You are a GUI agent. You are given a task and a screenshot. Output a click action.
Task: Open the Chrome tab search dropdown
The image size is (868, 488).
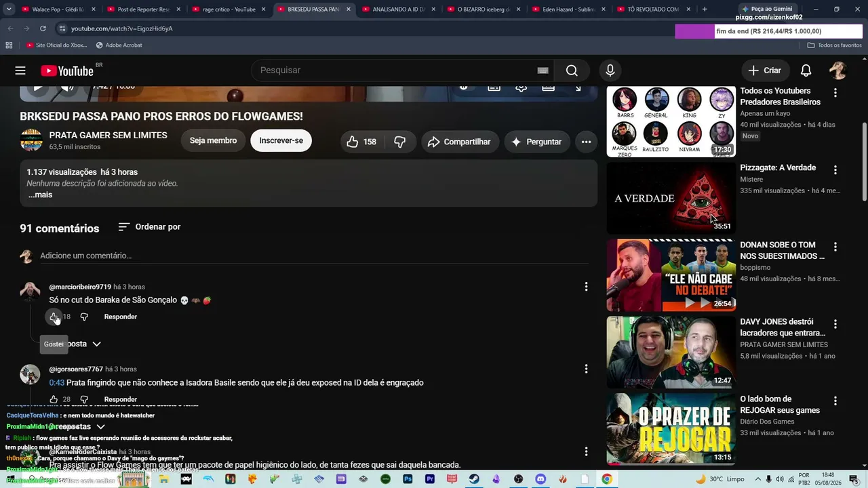pyautogui.click(x=9, y=9)
